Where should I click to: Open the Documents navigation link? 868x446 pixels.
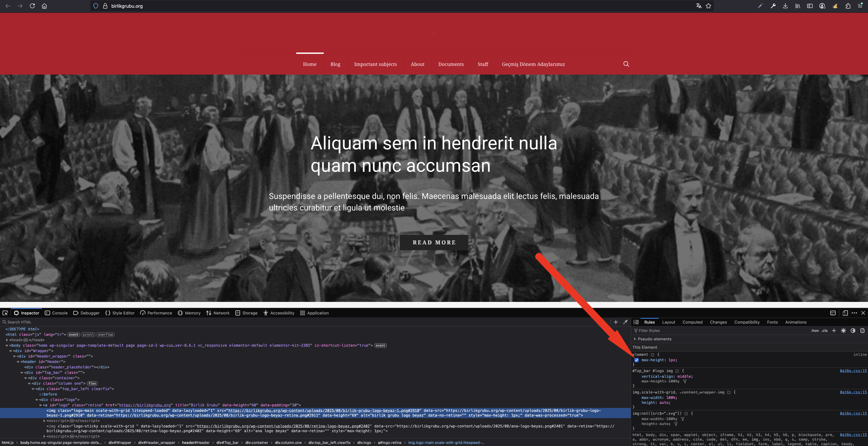pyautogui.click(x=451, y=64)
